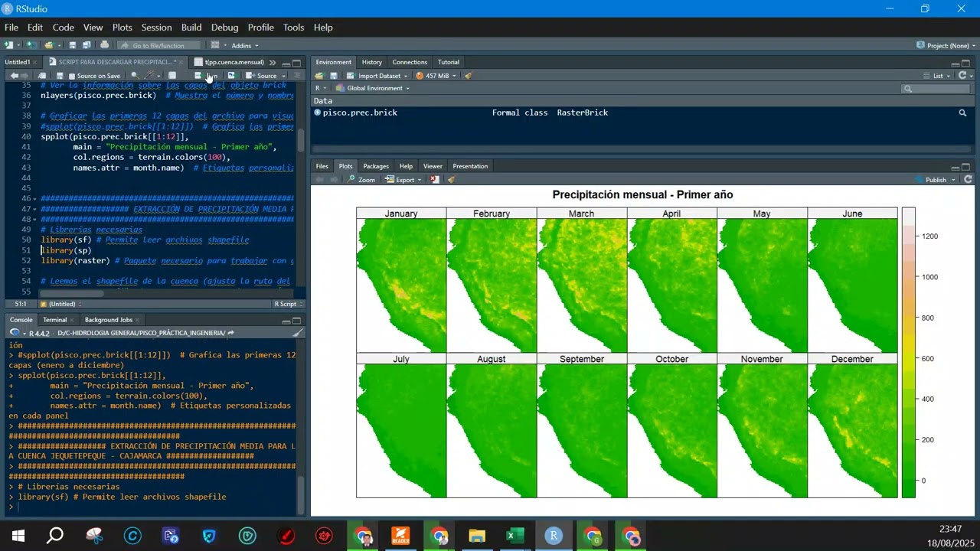Screen dimensions: 980x551
Task: Open the code tools magic wand
Action: point(151,76)
